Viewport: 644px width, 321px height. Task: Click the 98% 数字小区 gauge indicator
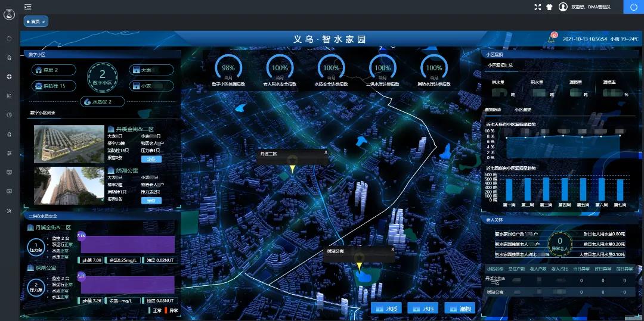click(228, 70)
